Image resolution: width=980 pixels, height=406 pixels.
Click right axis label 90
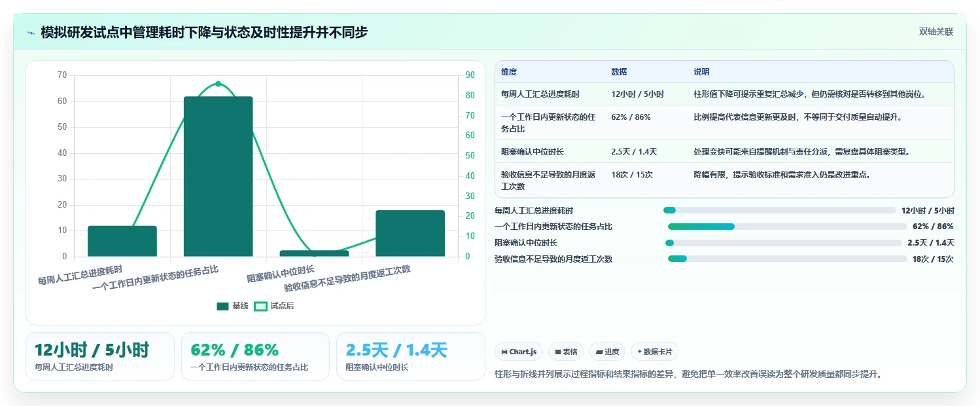click(x=470, y=75)
